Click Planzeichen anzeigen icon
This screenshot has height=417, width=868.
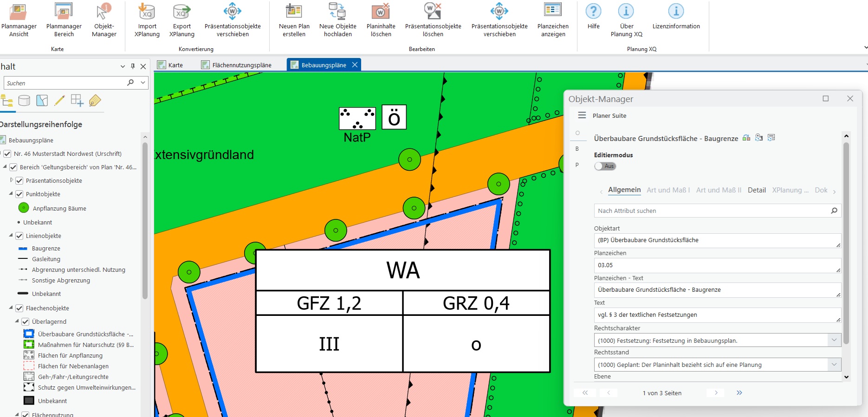pos(552,12)
